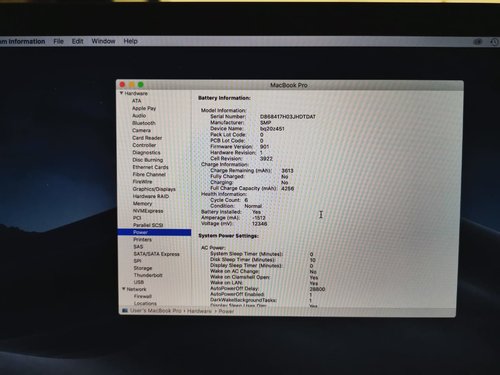
Task: Select NVMExpress in the sidebar
Action: [148, 211]
